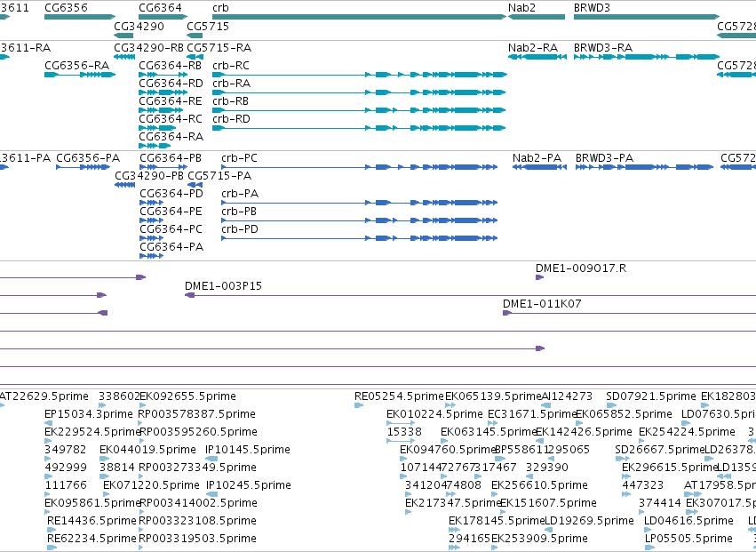Click the SD07921.5prime EST label
This screenshot has width=756, height=552.
(651, 396)
